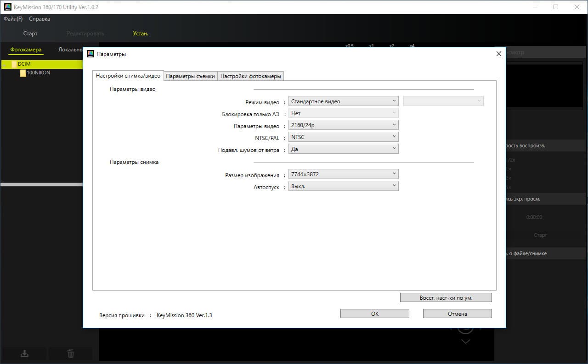Click the KeyMission app icon in title bar
588x364 pixels.
(7, 7)
